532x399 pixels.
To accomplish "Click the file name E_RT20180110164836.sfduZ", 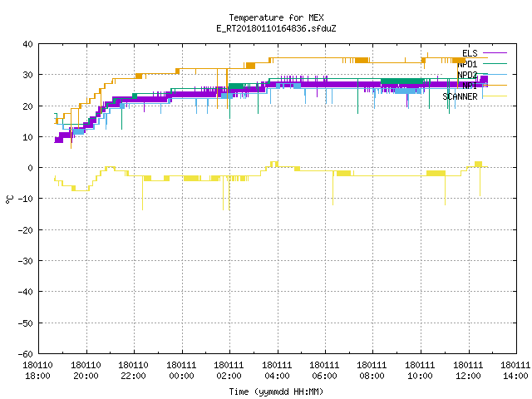I will (x=276, y=28).
